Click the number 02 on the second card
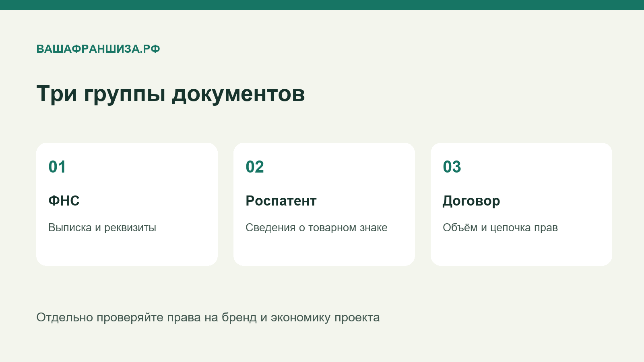The image size is (644, 362). (255, 167)
